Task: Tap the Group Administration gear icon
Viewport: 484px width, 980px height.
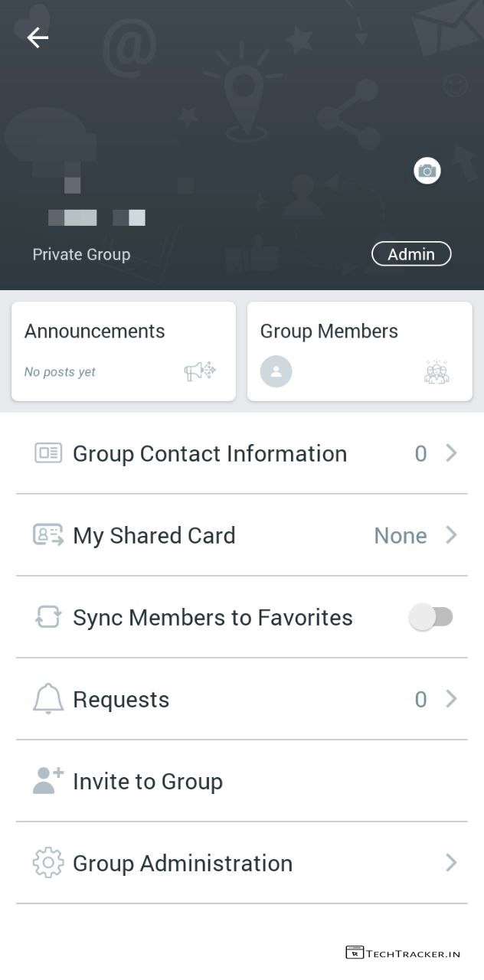Action: point(48,863)
